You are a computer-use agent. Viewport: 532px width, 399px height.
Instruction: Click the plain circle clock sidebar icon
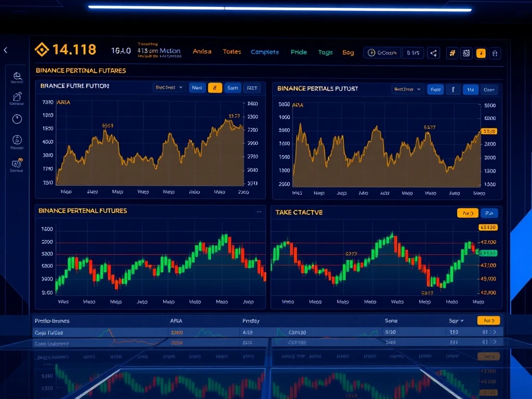coord(17,119)
